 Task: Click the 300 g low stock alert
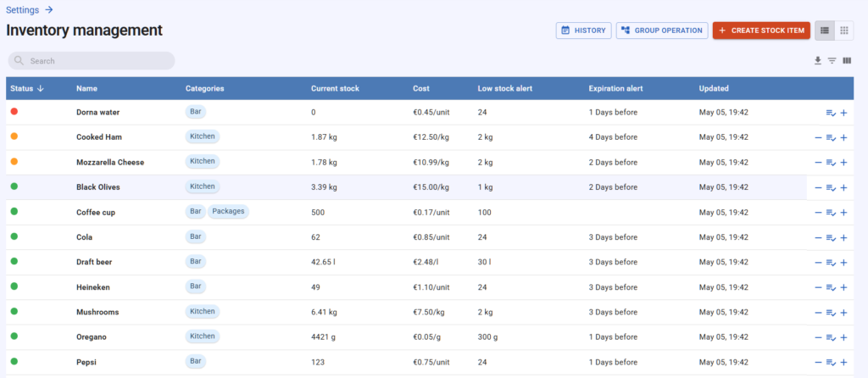click(x=487, y=337)
